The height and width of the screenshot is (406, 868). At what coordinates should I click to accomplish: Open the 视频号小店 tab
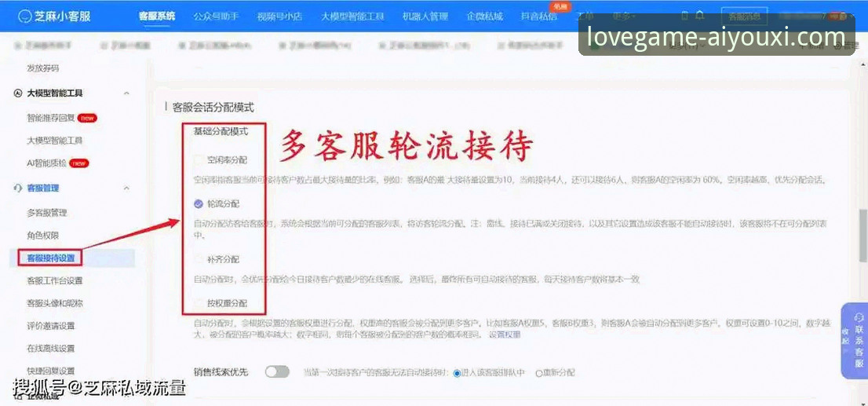[x=279, y=16]
